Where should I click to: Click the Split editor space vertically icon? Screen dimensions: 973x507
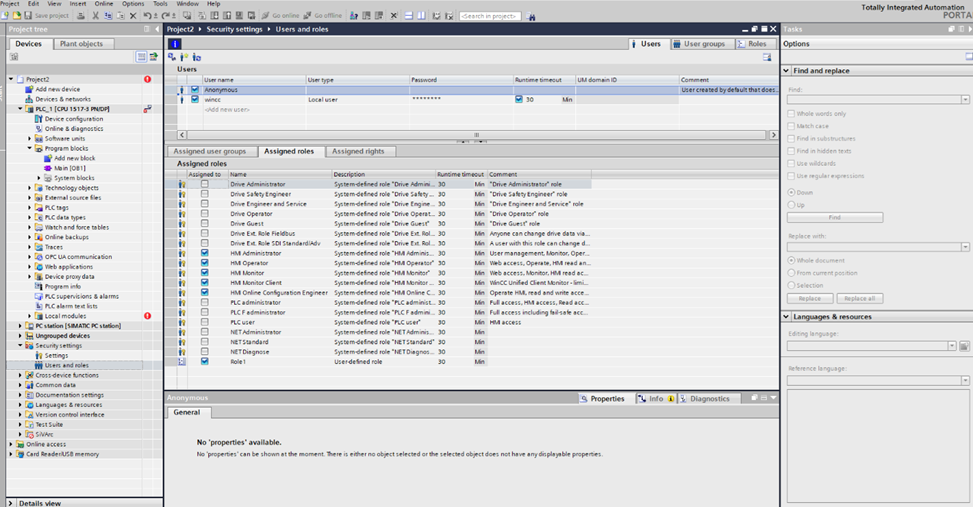[x=421, y=16]
